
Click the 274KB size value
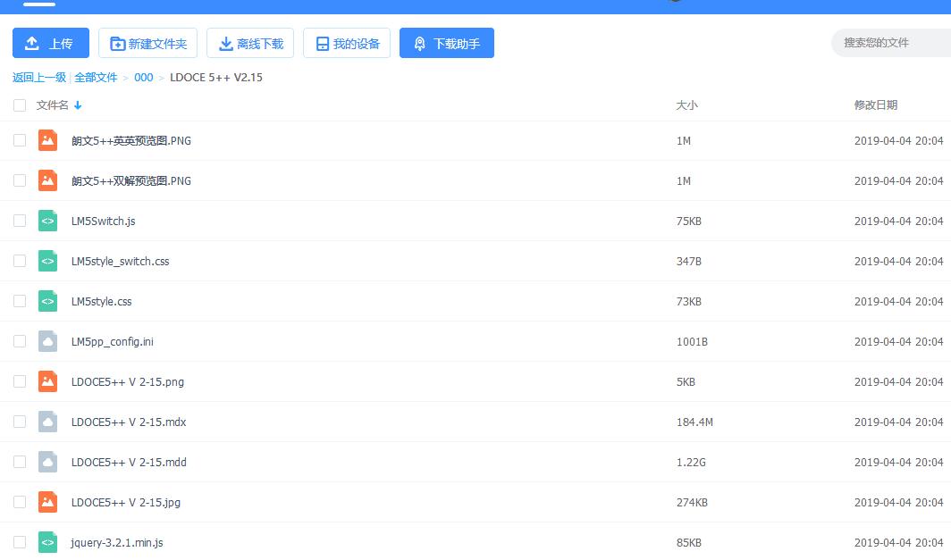[x=692, y=503]
